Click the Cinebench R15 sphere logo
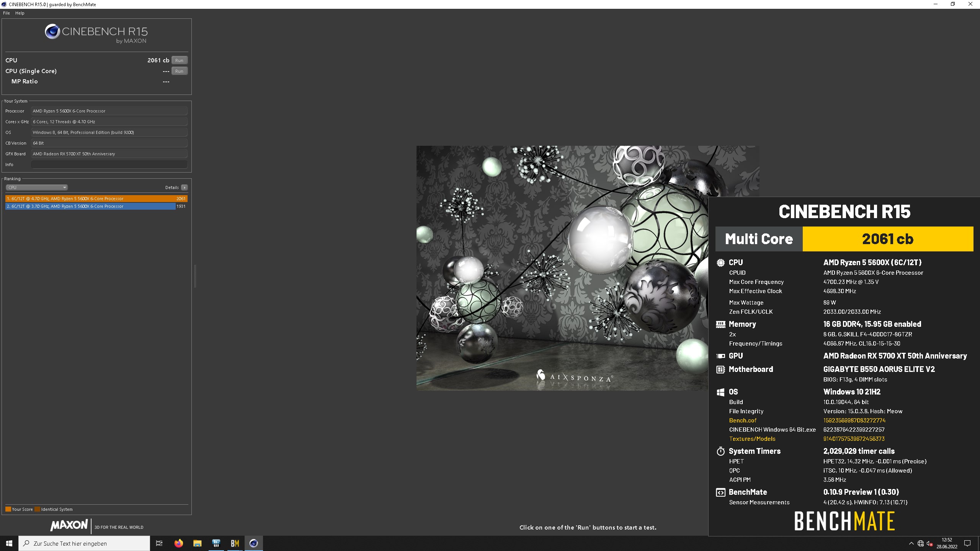This screenshot has height=551, width=980. coord(52,31)
